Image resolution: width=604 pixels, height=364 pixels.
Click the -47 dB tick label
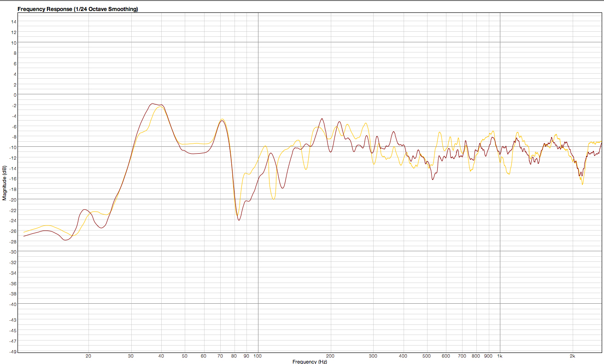[x=13, y=341]
